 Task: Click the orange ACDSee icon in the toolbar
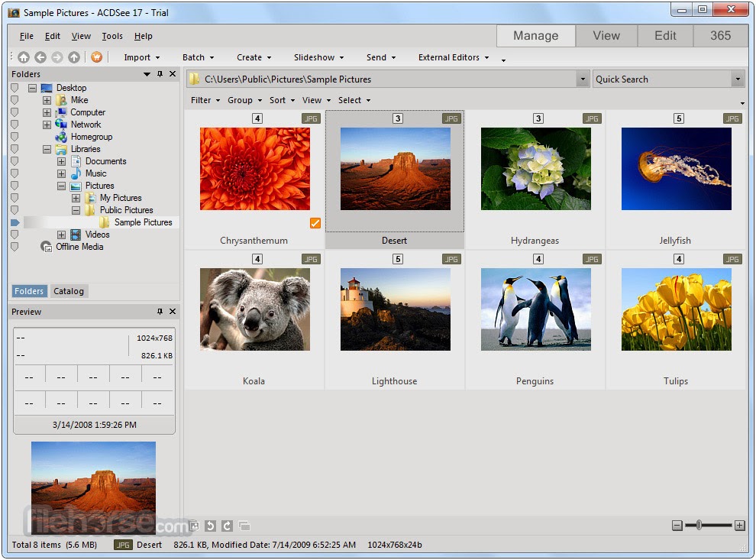[x=97, y=57]
